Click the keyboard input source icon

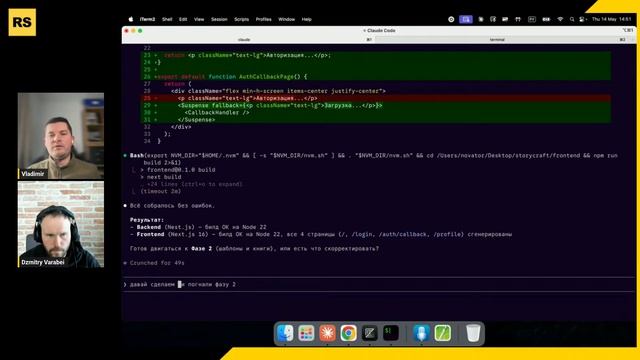click(x=531, y=19)
